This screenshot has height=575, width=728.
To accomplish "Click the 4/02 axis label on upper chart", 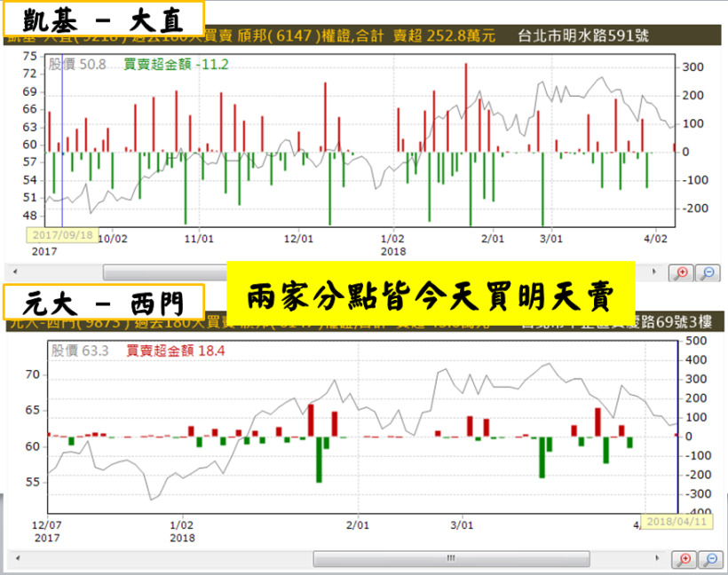I will (x=655, y=239).
